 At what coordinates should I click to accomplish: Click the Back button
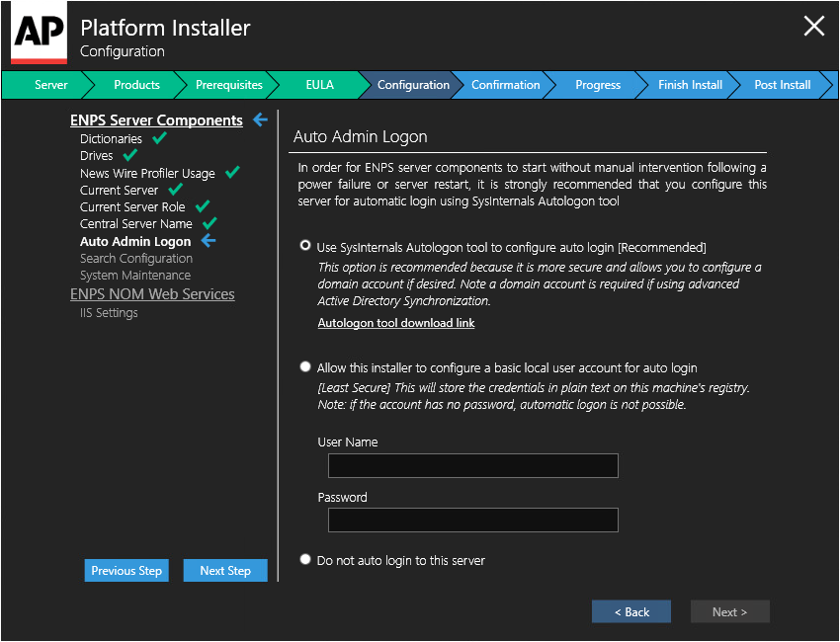[631, 611]
